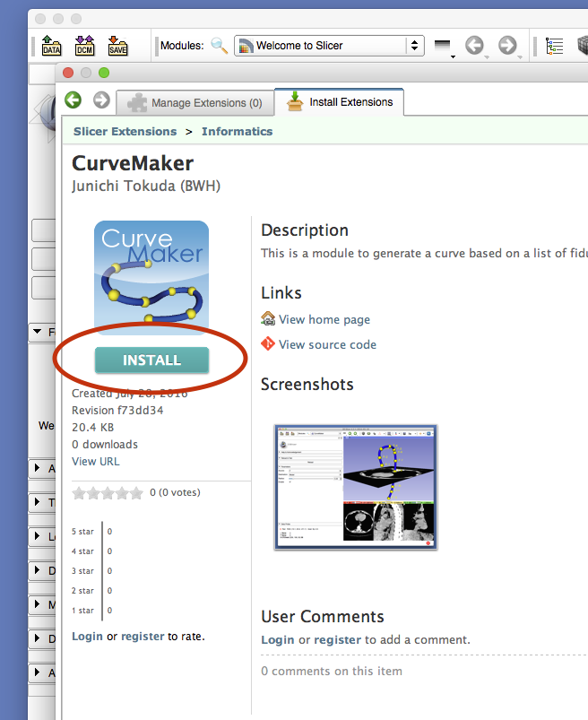Click next module arrow in main toolbar
588x720 pixels.
click(507, 45)
